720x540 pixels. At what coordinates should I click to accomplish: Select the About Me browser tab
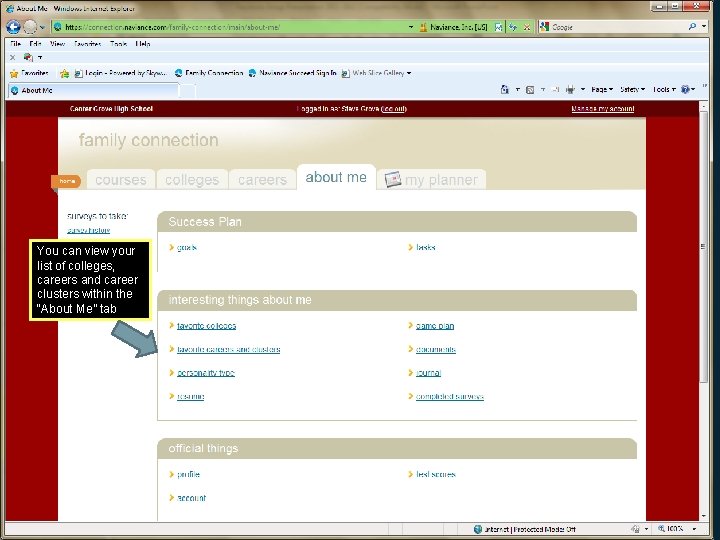(93, 90)
